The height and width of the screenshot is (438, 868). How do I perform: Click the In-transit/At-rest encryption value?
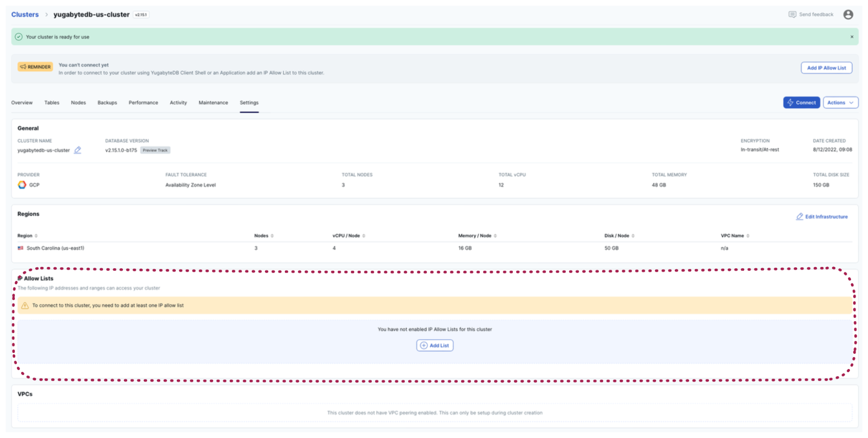(x=759, y=150)
